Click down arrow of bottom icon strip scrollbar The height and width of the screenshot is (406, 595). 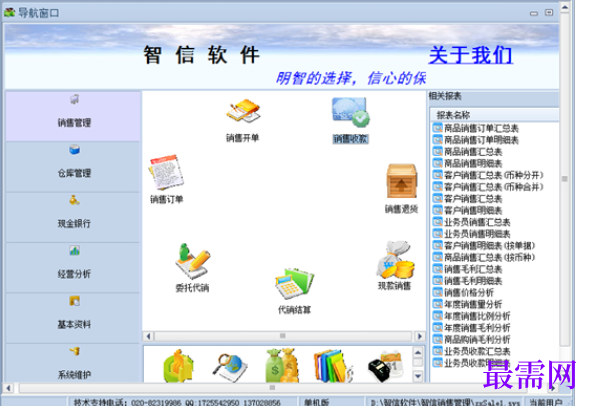(x=418, y=376)
